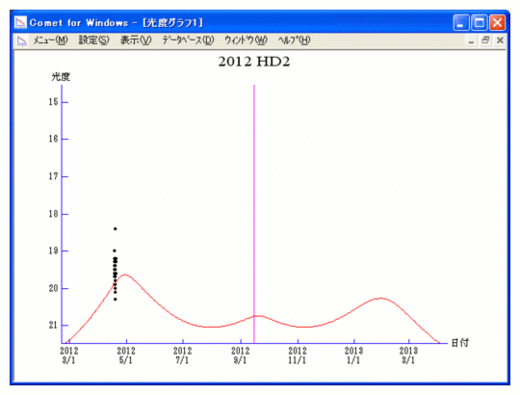This screenshot has width=520, height=395.
Task: Close the Comet for Windows application
Action: (x=497, y=23)
